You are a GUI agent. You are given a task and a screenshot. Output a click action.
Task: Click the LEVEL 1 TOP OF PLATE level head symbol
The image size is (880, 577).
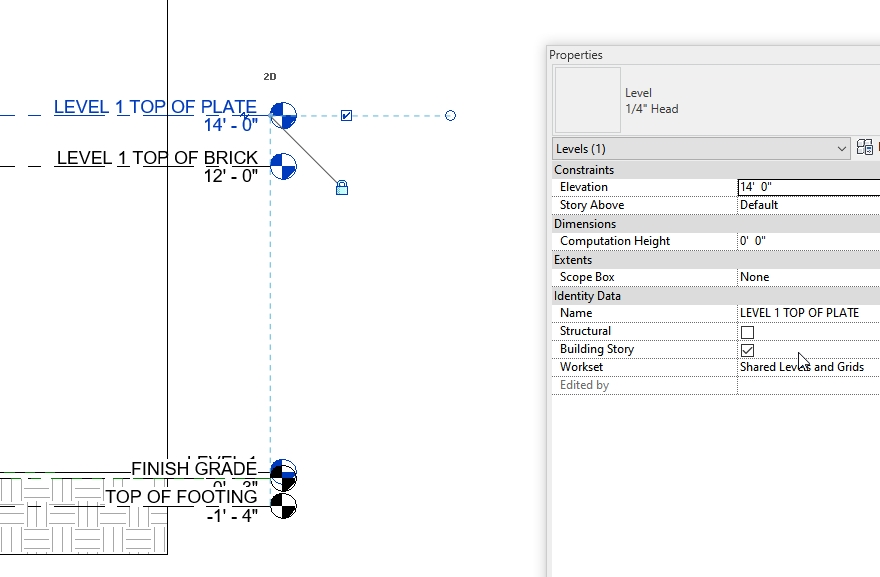click(x=283, y=116)
